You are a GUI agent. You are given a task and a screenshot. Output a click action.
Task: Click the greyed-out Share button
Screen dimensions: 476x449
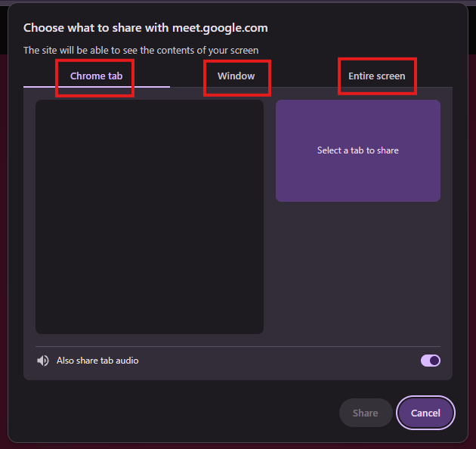(x=366, y=413)
